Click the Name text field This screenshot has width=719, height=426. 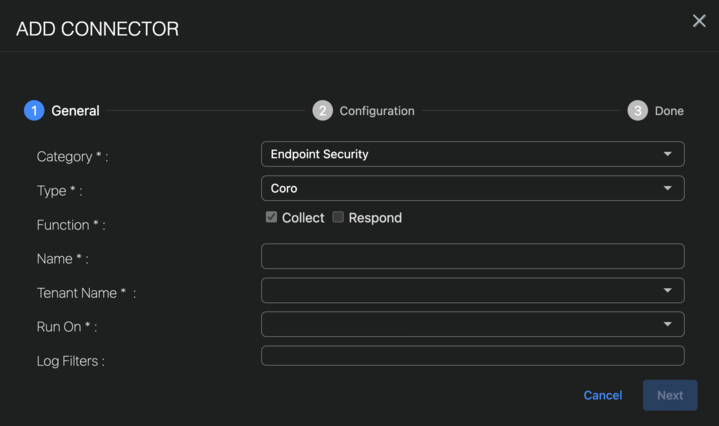click(x=472, y=256)
